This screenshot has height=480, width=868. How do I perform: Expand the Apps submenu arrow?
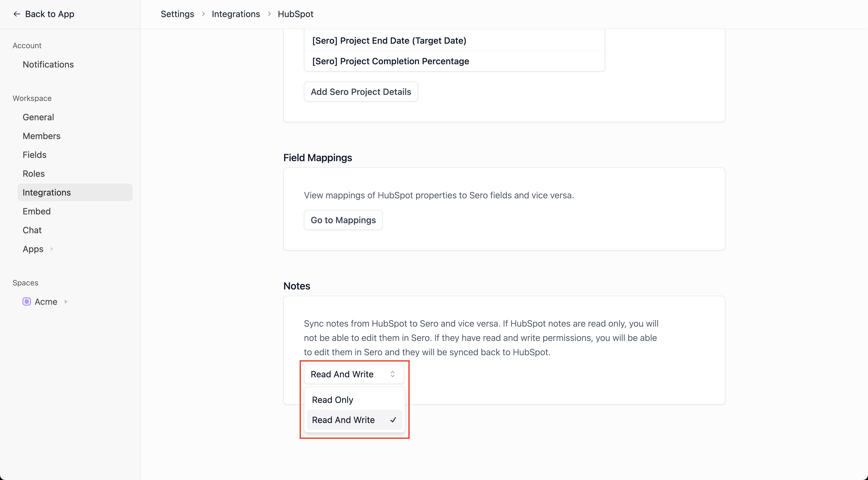pyautogui.click(x=52, y=249)
